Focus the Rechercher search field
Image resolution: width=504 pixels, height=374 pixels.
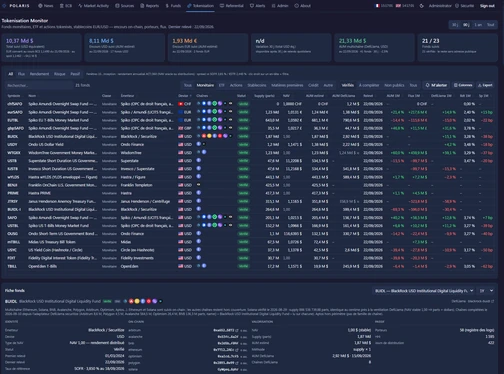tap(39, 85)
